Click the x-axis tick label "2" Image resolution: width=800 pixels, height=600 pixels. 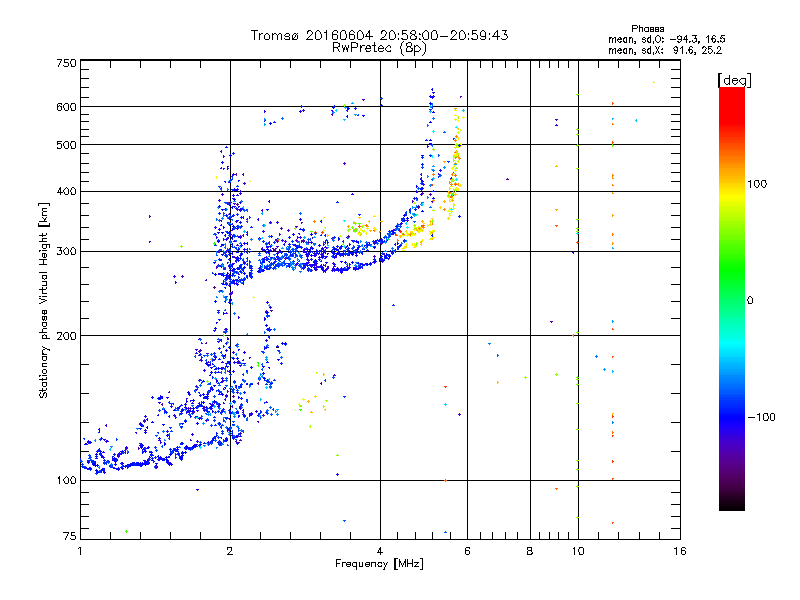(x=230, y=551)
